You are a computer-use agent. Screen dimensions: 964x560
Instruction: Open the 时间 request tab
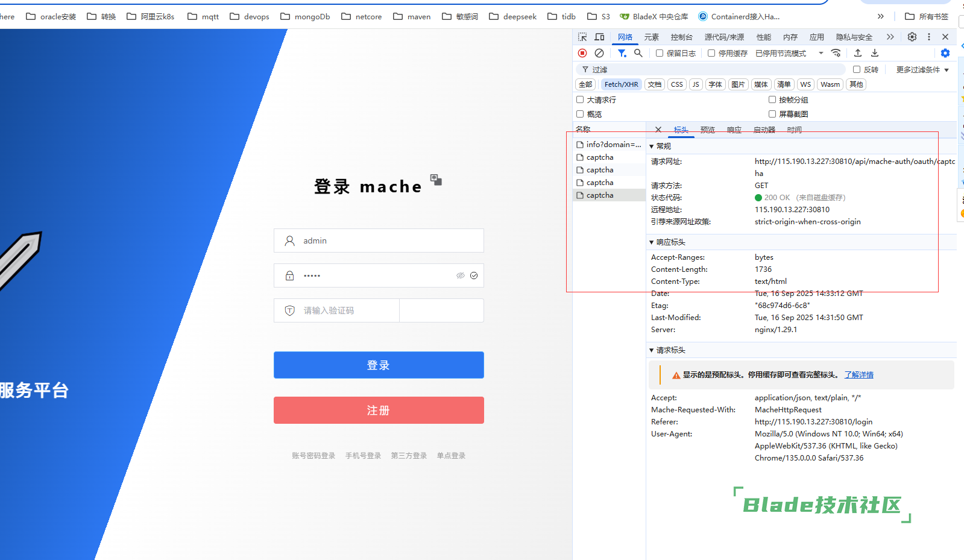click(x=795, y=130)
